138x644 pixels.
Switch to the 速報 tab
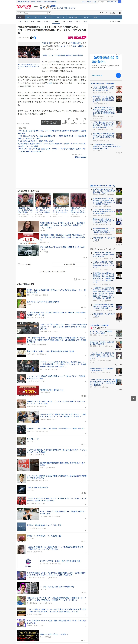coord(28,17)
